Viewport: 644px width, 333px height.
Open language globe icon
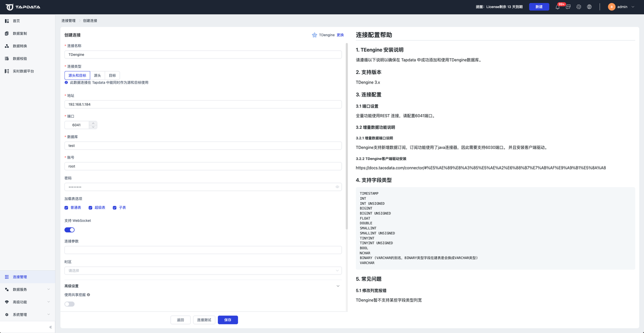[x=589, y=7]
